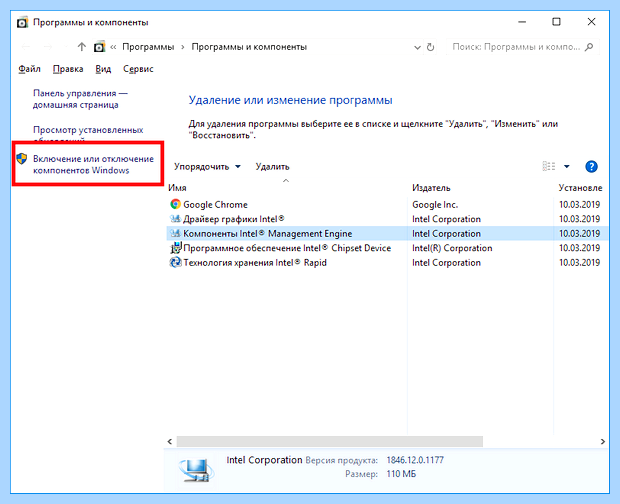Click the Программы breadcrumb
This screenshot has height=504, width=620.
point(148,47)
